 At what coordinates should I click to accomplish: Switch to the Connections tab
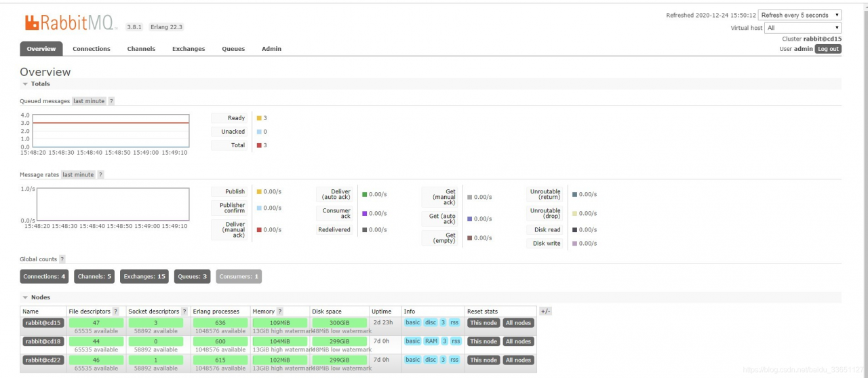(x=92, y=49)
